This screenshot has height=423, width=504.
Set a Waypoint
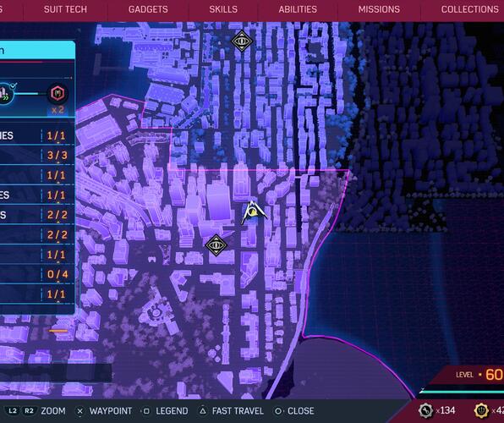(x=111, y=411)
